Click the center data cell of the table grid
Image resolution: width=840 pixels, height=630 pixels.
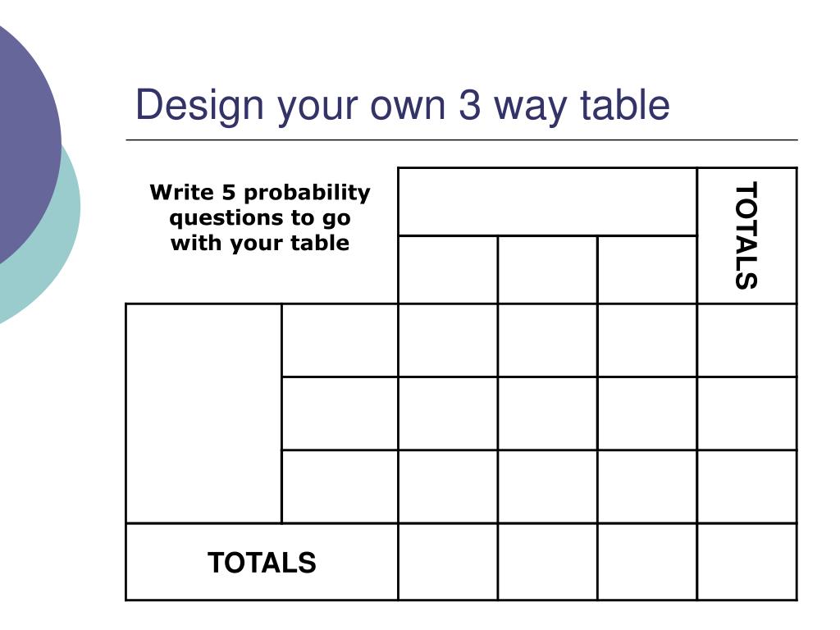[x=547, y=413]
